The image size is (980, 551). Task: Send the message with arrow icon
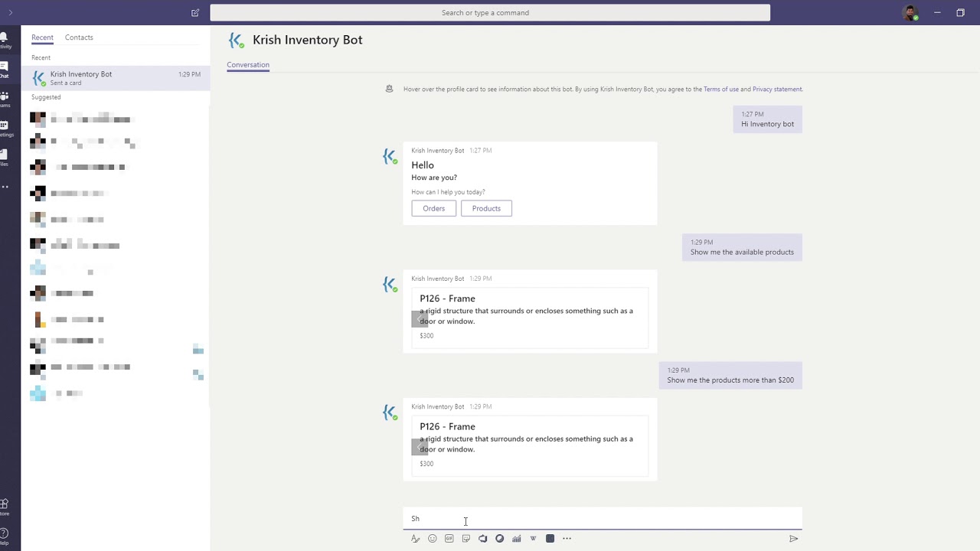[793, 539]
